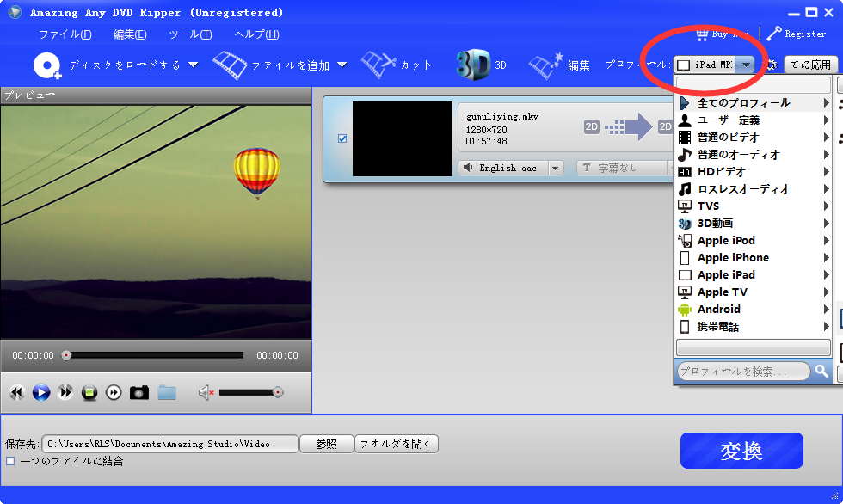This screenshot has width=843, height=504.
Task: Expand the Add File dropdown arrow
Action: 342,65
